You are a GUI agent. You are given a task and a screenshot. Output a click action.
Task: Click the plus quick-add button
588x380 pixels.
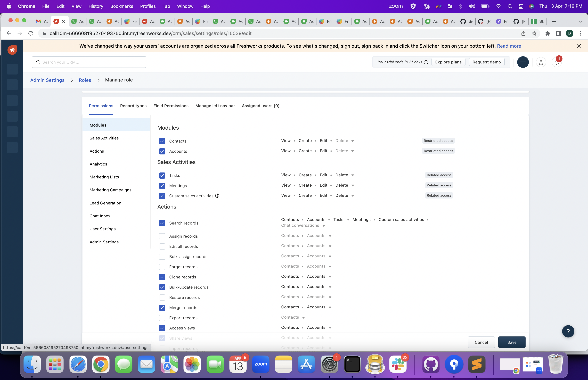(523, 62)
